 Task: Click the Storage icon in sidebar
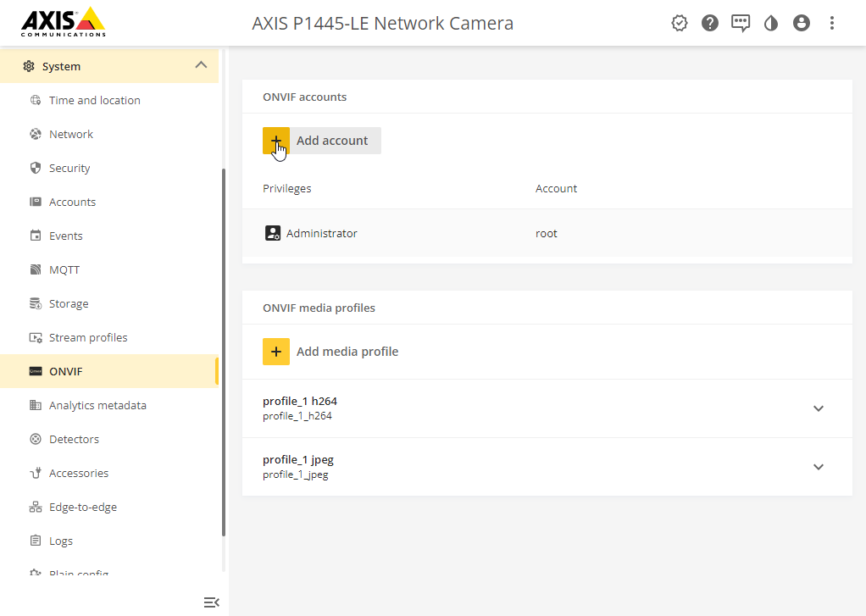(36, 303)
